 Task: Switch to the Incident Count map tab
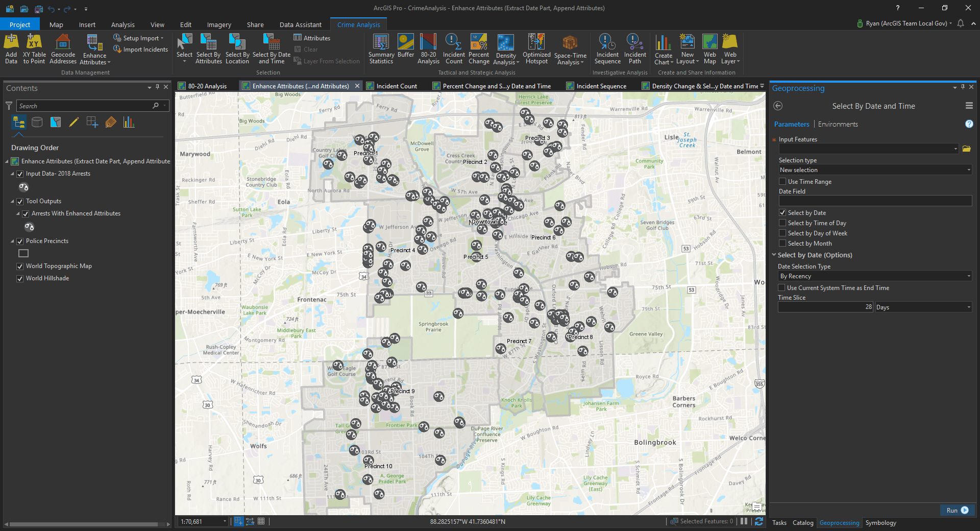396,86
